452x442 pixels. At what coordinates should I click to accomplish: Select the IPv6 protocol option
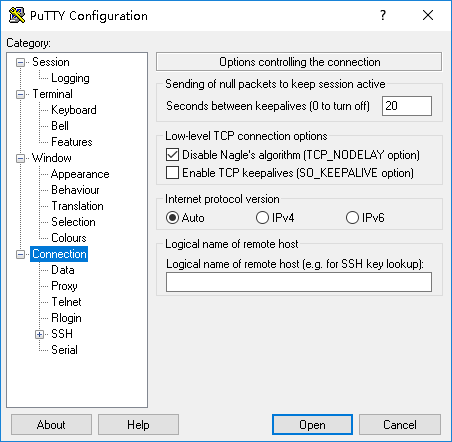click(x=352, y=218)
